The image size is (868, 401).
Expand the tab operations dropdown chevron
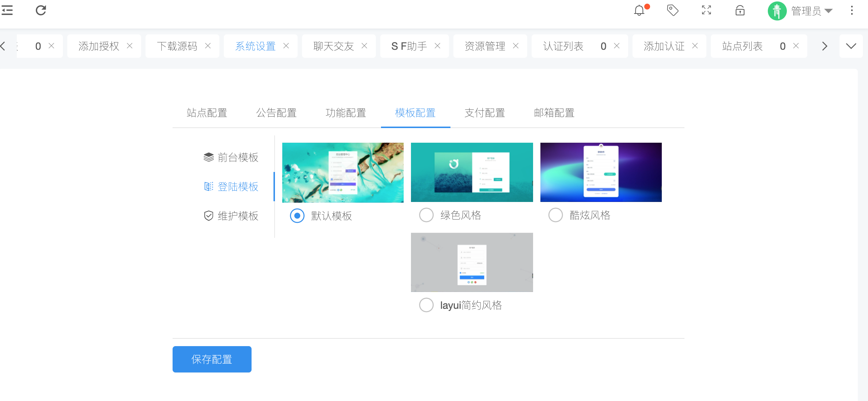pos(851,46)
